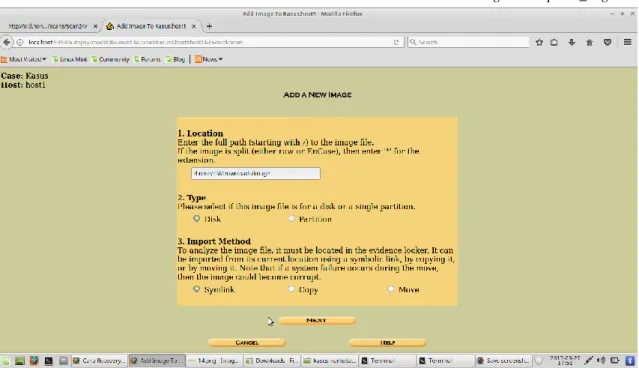
Task: Launch terminal from taskbar launcher icon
Action: (48, 361)
